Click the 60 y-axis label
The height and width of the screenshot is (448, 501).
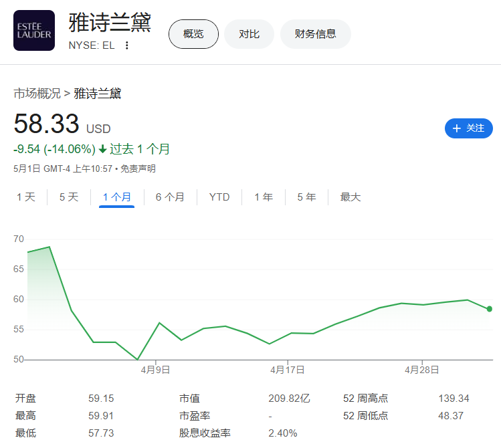pyautogui.click(x=19, y=299)
